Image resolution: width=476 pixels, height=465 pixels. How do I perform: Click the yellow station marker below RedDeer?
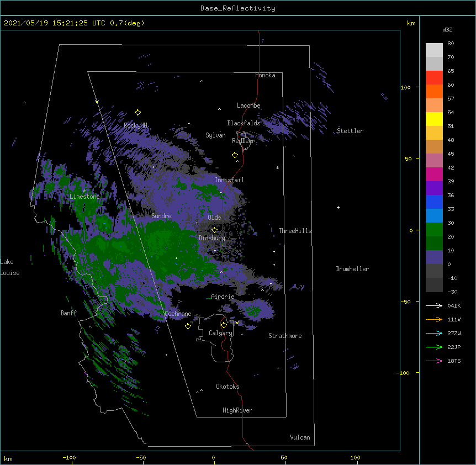[235, 155]
